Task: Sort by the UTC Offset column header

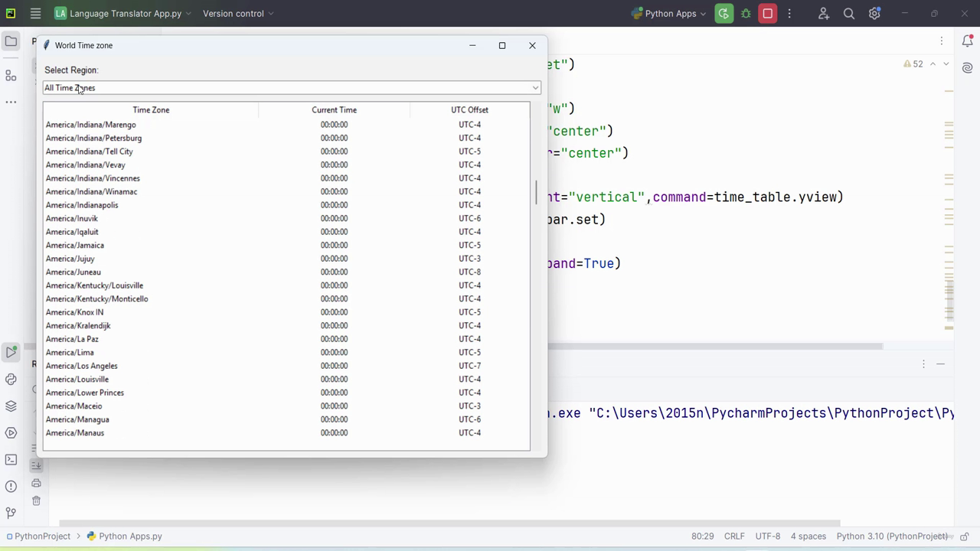Action: [x=469, y=109]
